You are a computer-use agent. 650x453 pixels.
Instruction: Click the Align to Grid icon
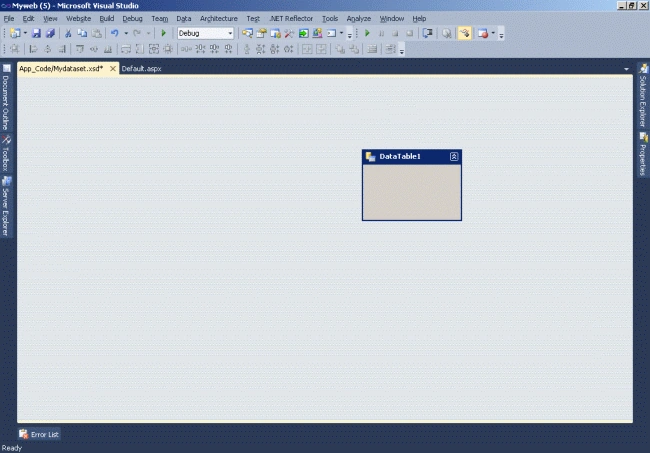click(x=15, y=49)
